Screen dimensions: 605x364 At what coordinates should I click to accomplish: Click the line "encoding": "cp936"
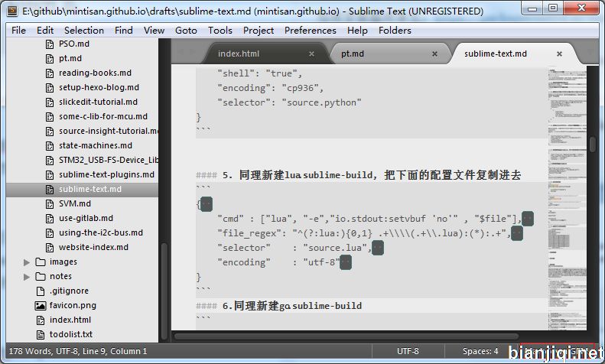point(270,88)
